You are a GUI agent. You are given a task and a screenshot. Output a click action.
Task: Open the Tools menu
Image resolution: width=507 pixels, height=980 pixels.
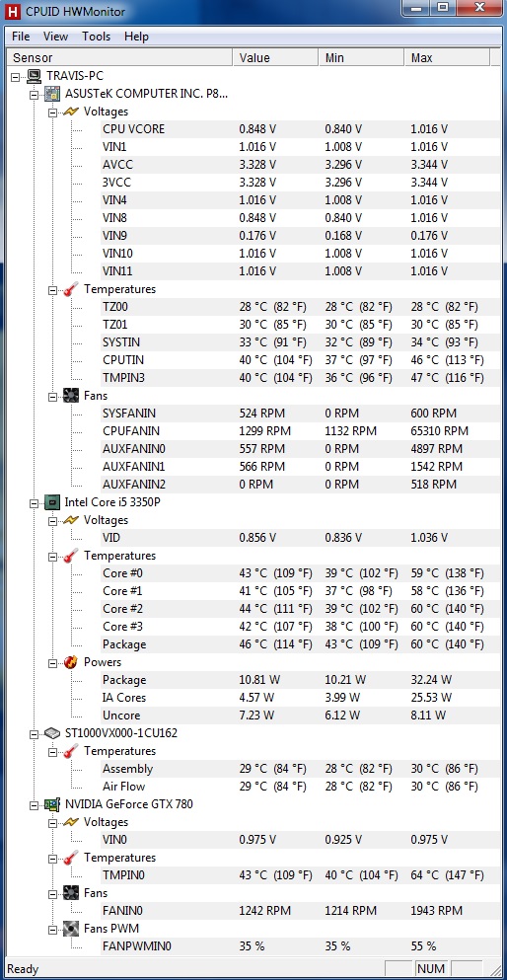pos(96,37)
